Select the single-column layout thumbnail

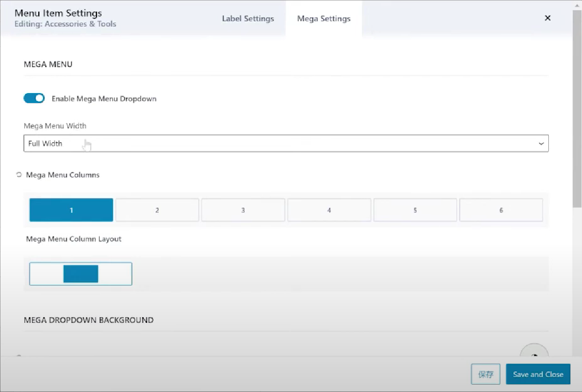click(x=81, y=274)
